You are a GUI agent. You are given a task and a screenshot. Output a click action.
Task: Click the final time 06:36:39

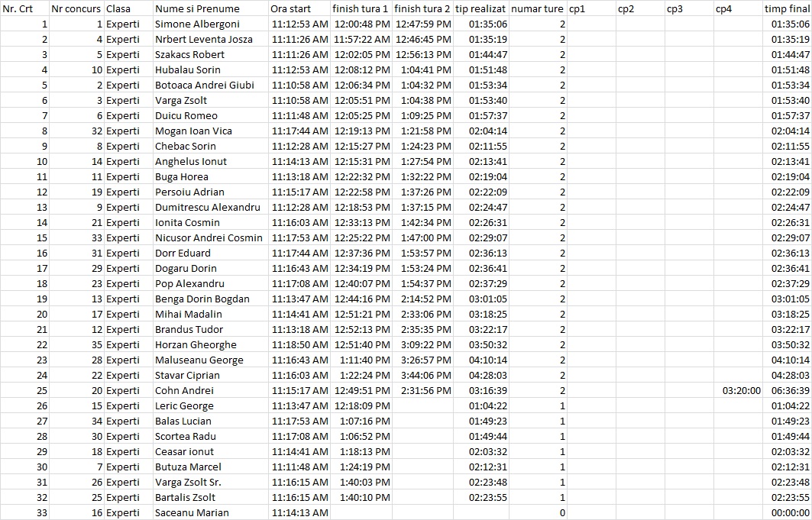click(790, 390)
